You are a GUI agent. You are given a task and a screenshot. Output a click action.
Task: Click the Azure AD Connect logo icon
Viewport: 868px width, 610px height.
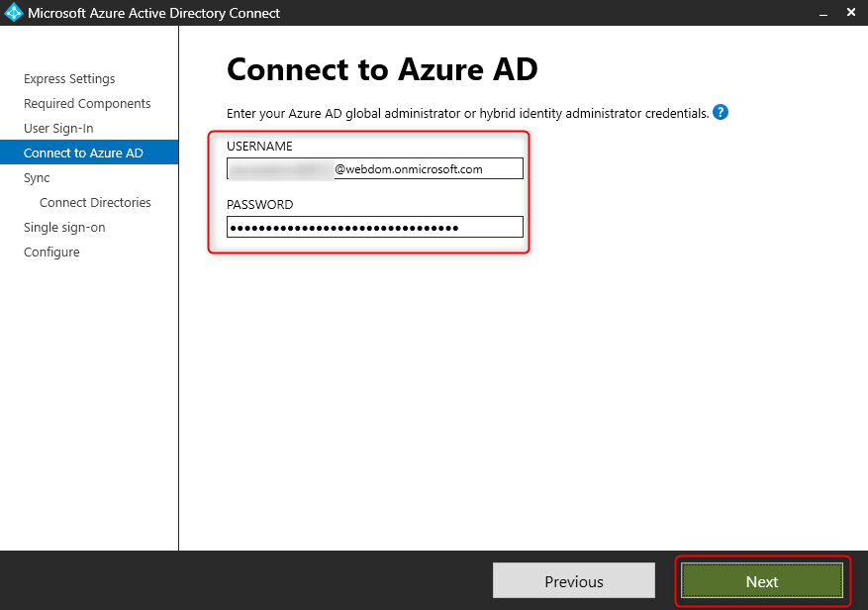[16, 13]
